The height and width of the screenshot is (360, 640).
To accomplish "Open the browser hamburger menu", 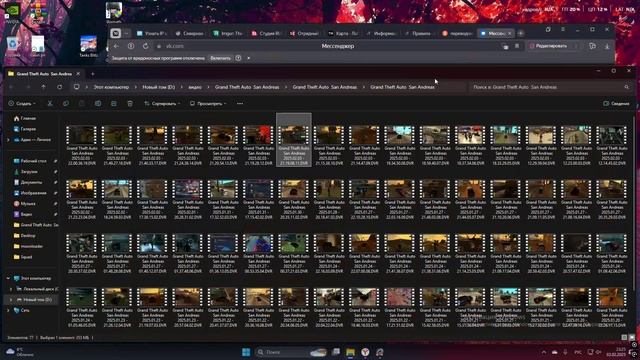I will pos(563,29).
